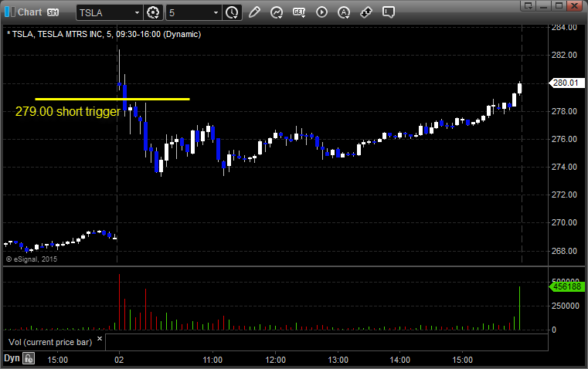Click the chart comment note icon

(x=389, y=12)
